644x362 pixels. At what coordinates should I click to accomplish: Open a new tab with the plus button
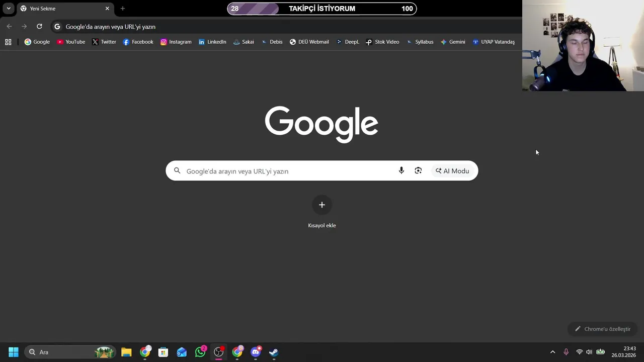point(122,9)
